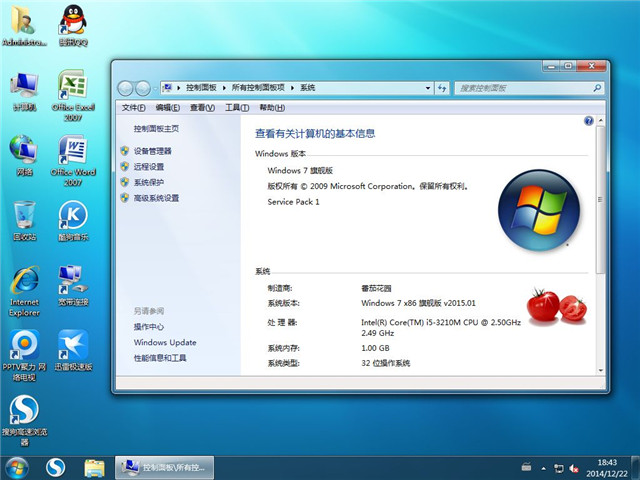640x480 pixels.
Task: Open 系统保护 system protection link
Action: tap(149, 182)
